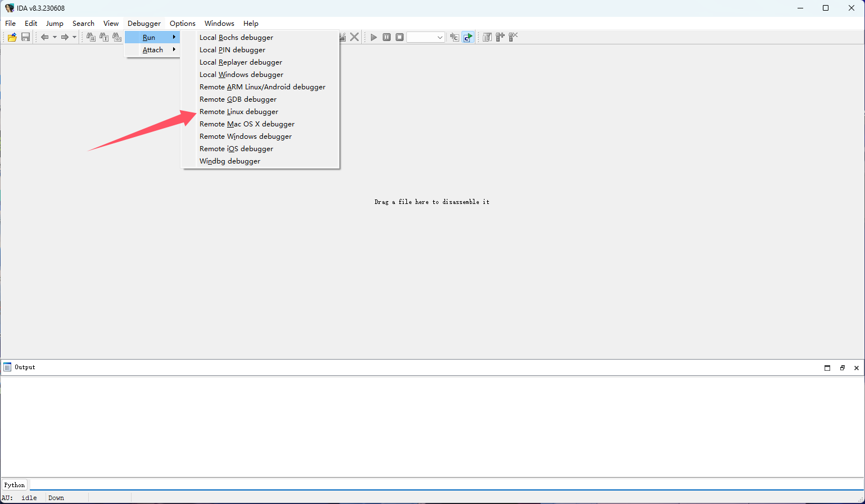Click 'Drag a file here to disassemble it'

pyautogui.click(x=432, y=202)
